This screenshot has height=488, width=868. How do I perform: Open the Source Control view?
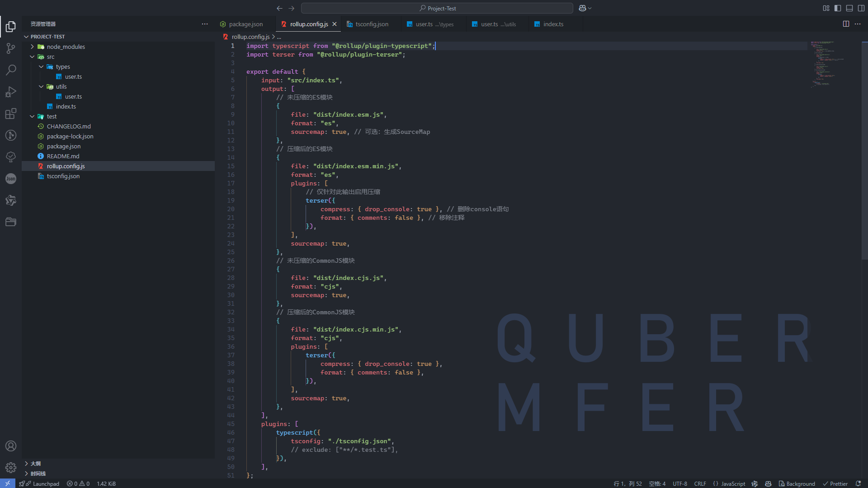click(11, 48)
